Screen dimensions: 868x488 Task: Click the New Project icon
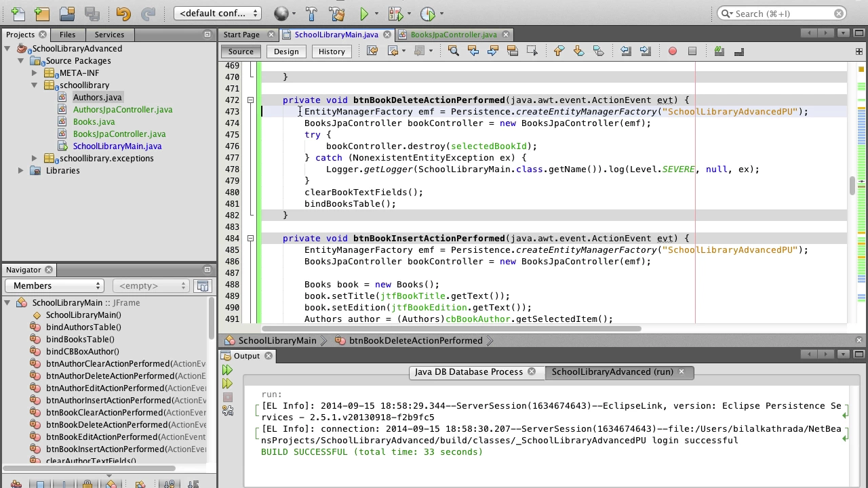click(x=41, y=14)
